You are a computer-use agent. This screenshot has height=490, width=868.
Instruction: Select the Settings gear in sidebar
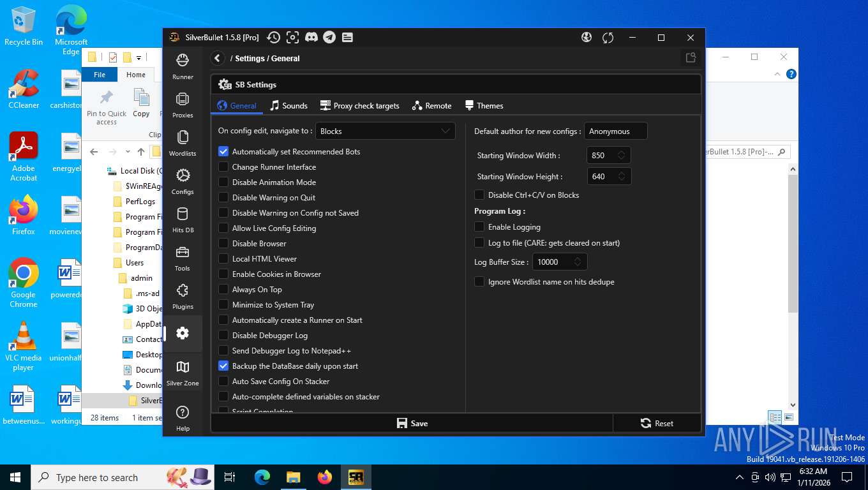183,333
